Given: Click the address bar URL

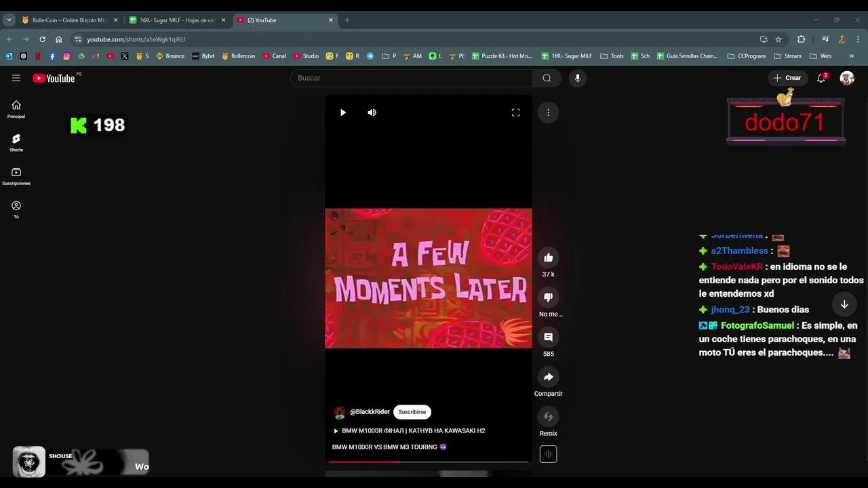Looking at the screenshot, I should 136,39.
